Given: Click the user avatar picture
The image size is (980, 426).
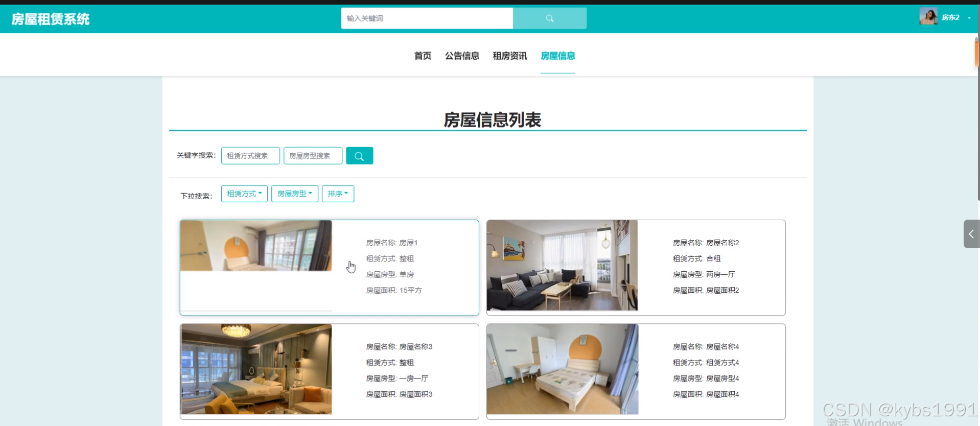Looking at the screenshot, I should pos(928,16).
